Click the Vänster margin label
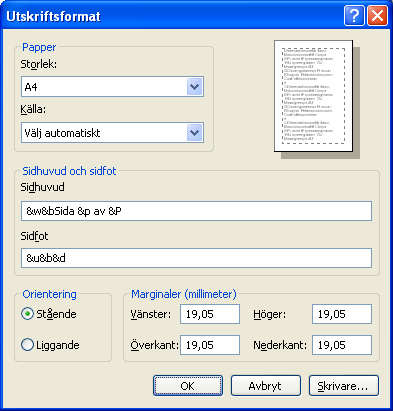 [x=151, y=314]
